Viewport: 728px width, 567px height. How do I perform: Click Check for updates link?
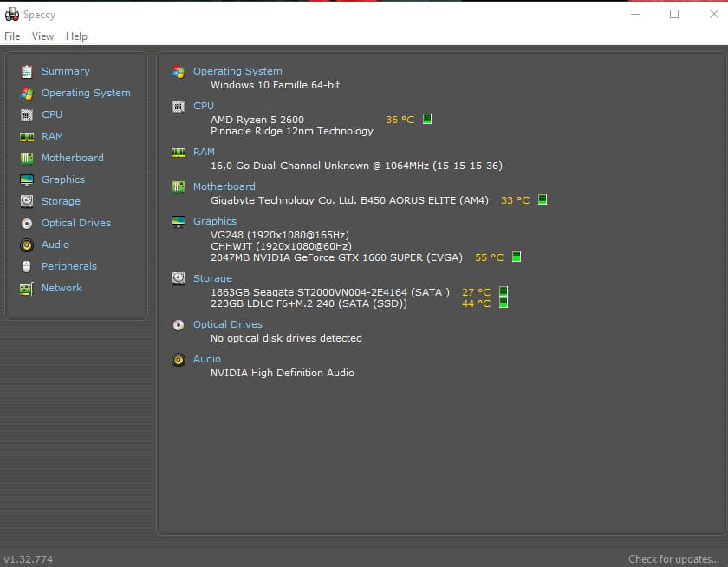tap(673, 559)
